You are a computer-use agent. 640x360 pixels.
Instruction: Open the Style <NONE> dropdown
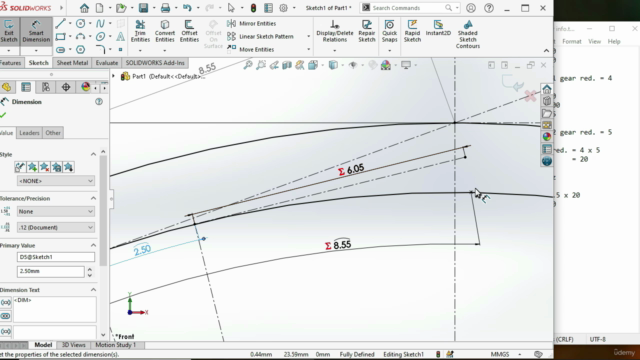click(56, 181)
